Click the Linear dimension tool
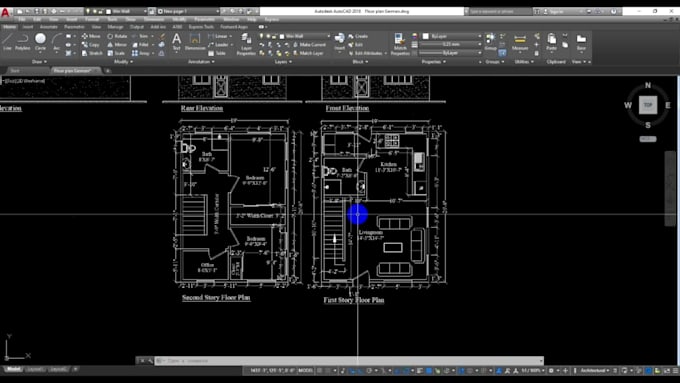 219,36
